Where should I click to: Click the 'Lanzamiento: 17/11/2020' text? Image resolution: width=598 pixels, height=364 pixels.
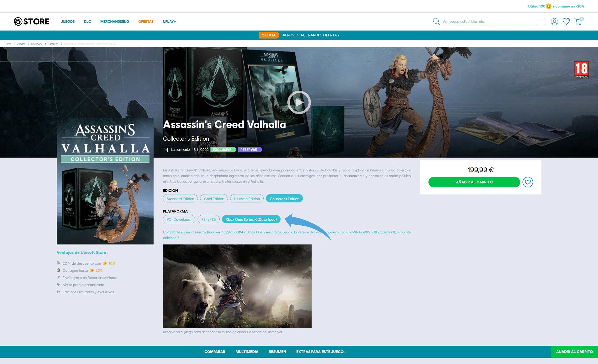click(x=190, y=150)
